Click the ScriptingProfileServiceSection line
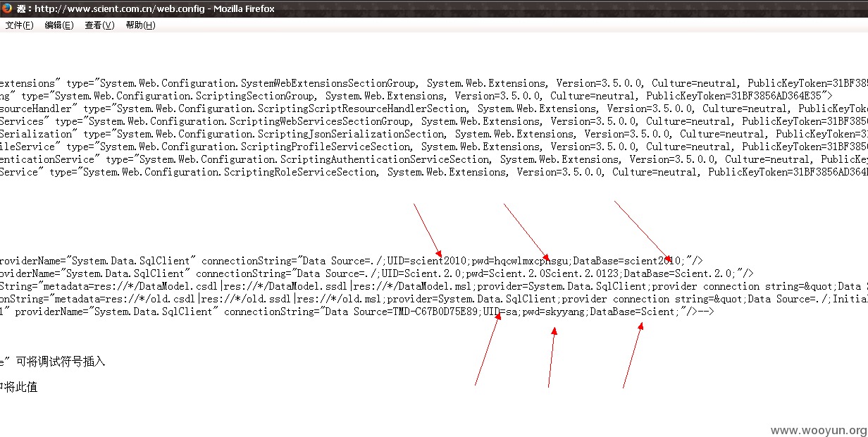This screenshot has width=868, height=437. (x=434, y=147)
